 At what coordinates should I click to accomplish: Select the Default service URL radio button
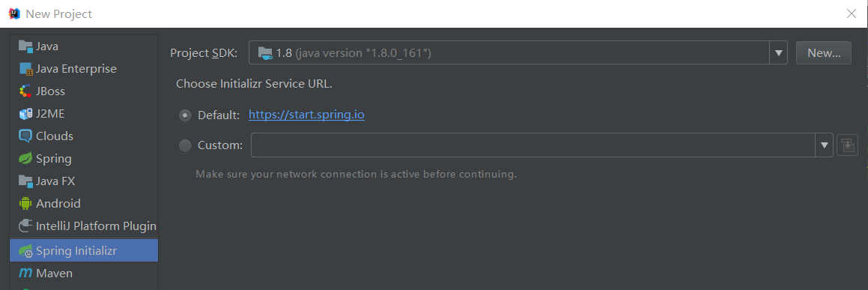point(185,115)
